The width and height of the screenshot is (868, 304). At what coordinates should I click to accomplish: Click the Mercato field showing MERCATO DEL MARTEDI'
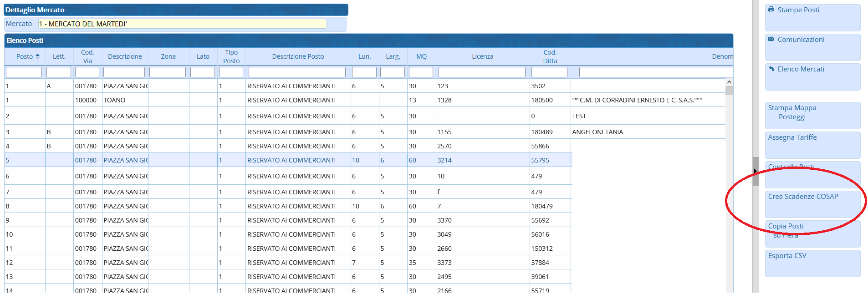pos(182,24)
